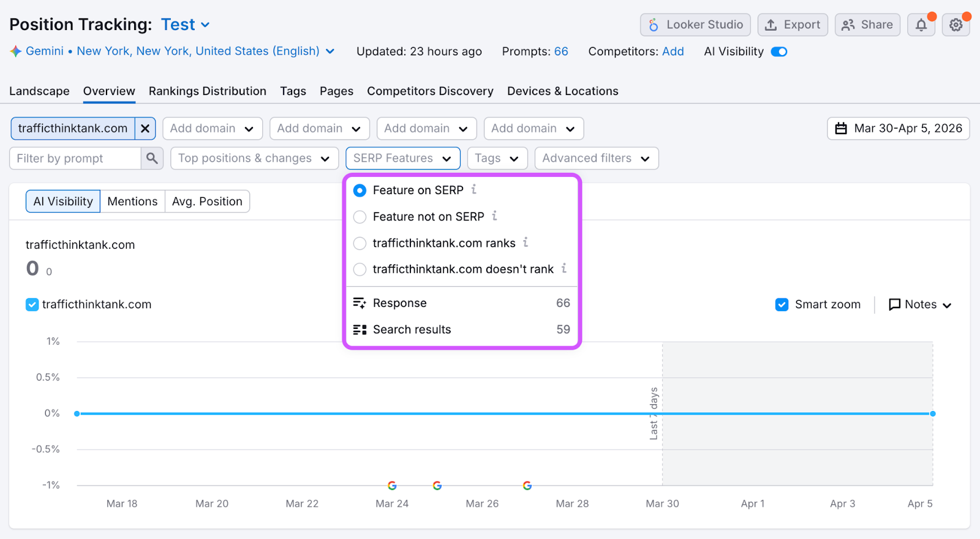
Task: Click the Google update marker near Mar 24
Action: click(x=392, y=486)
